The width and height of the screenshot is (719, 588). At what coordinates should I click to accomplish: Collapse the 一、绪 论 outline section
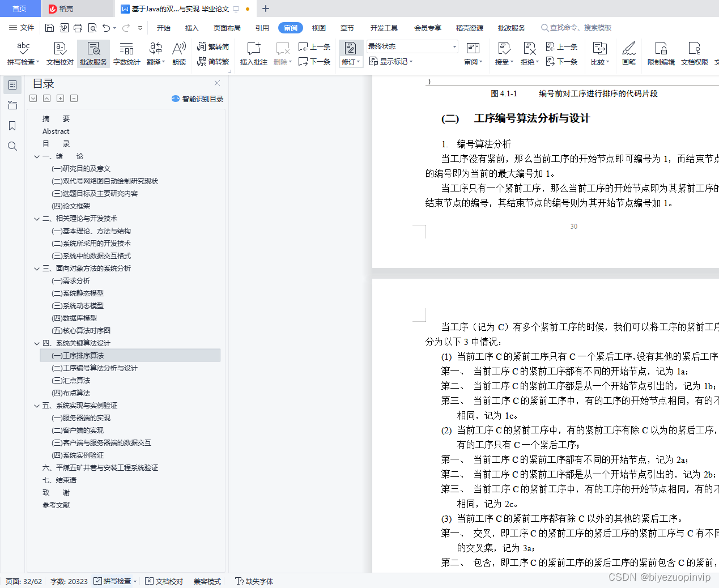click(x=37, y=156)
